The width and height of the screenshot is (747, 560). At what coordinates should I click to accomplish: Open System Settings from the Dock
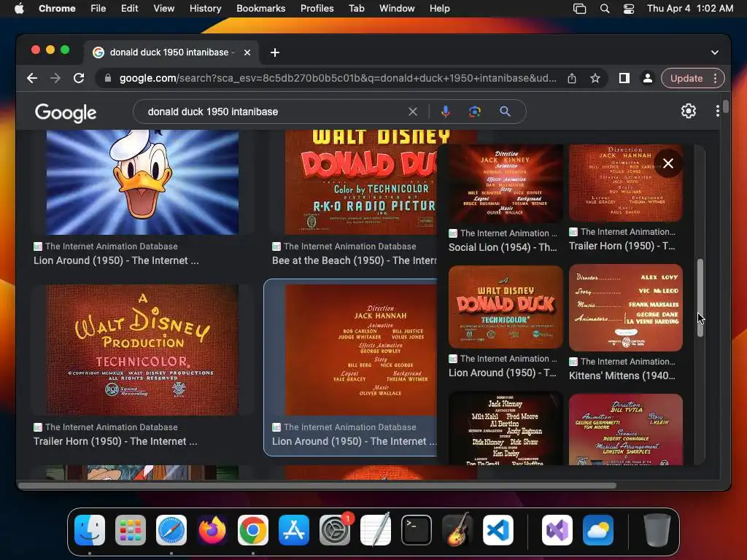[x=334, y=529]
